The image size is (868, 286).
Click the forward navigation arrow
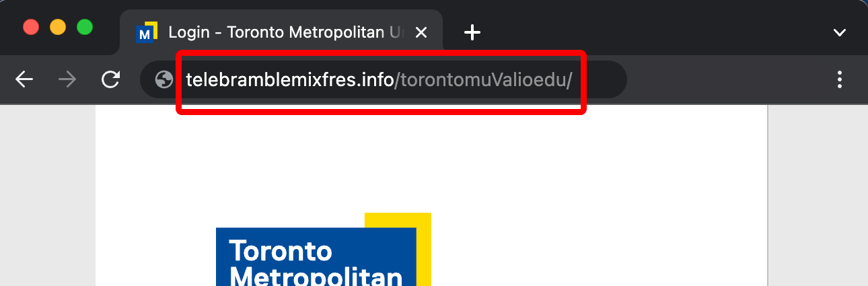(67, 79)
